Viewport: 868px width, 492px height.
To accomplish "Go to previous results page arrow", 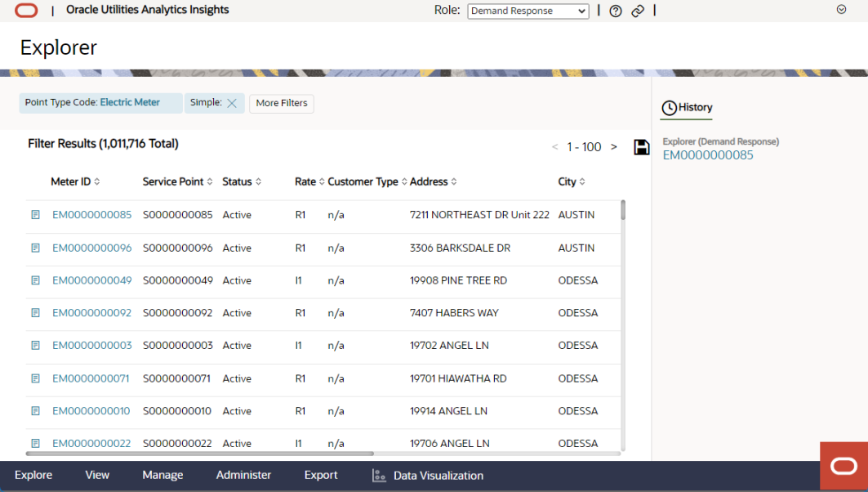I will click(554, 147).
